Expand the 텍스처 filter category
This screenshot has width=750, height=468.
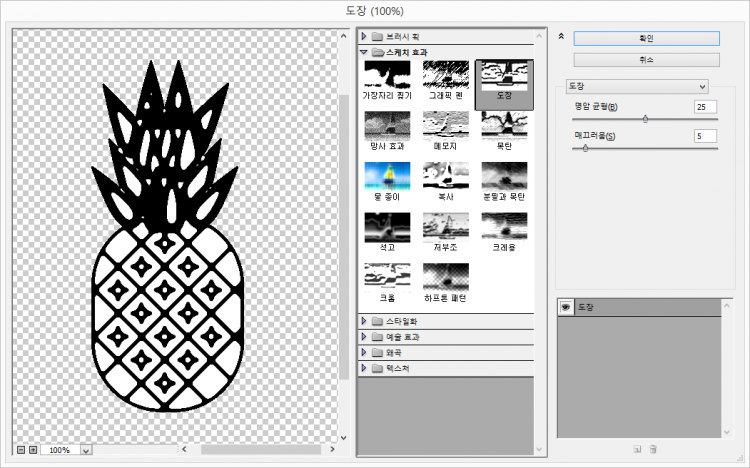[x=364, y=368]
